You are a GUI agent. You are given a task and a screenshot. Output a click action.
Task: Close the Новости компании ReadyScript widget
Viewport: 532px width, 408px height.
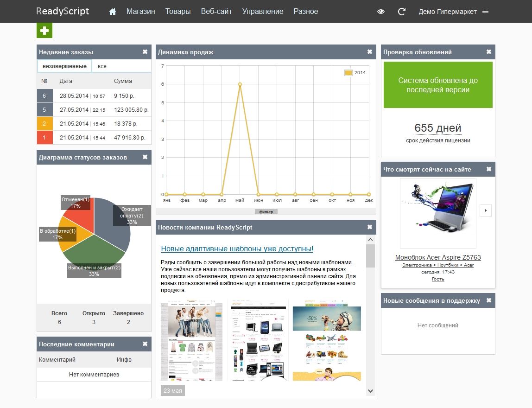(x=370, y=227)
